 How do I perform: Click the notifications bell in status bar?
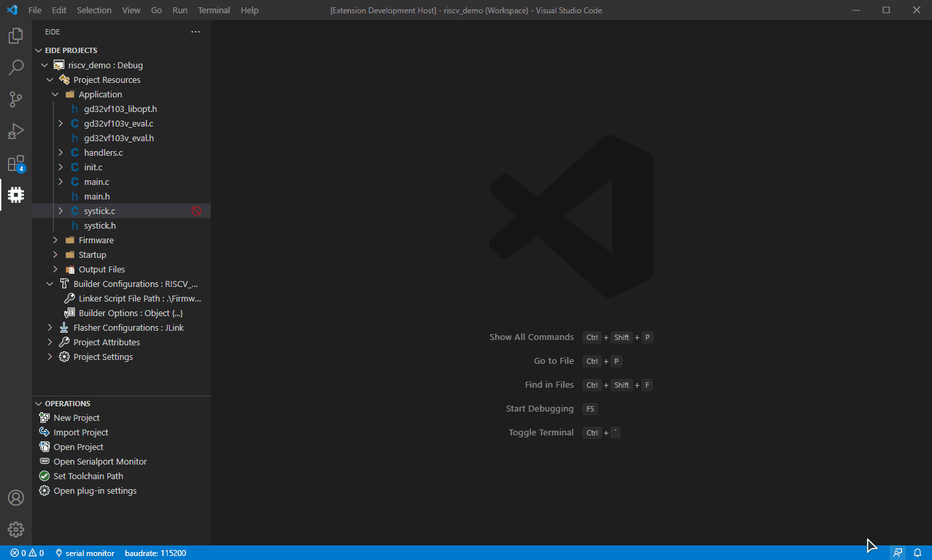917,553
